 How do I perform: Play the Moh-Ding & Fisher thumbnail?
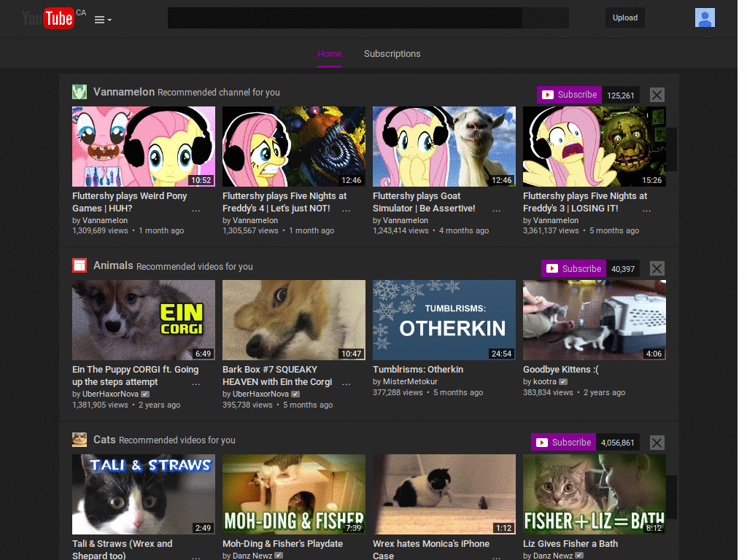pyautogui.click(x=294, y=494)
